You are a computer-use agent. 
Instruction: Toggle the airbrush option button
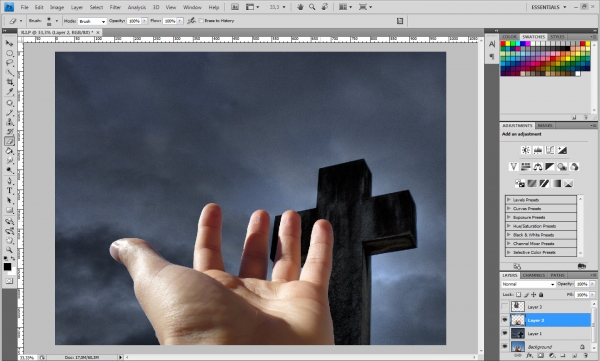click(191, 21)
